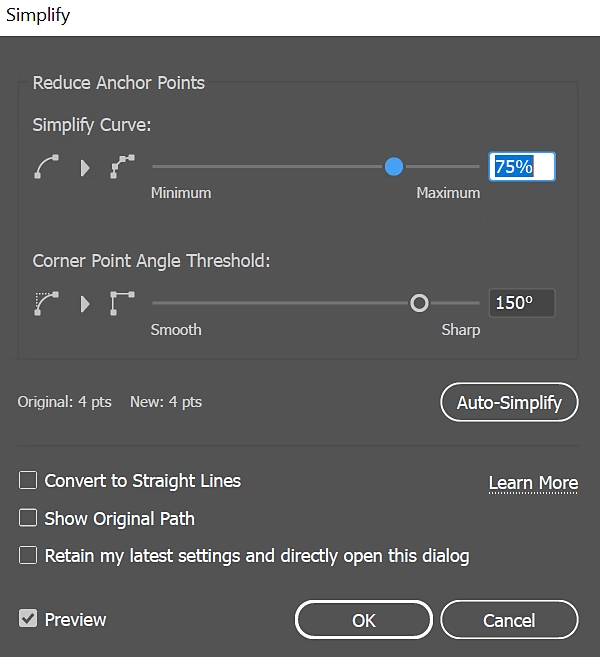600x657 pixels.
Task: Click the Corner Point Angle Threshold slider knob
Action: [x=420, y=303]
